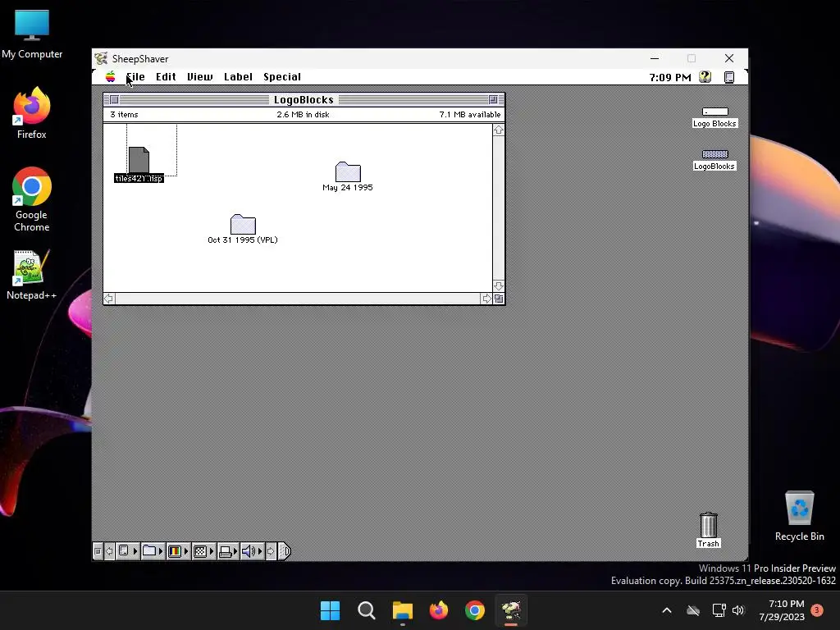Click the 3 items count text
Viewport: 840px width, 630px height.
125,115
